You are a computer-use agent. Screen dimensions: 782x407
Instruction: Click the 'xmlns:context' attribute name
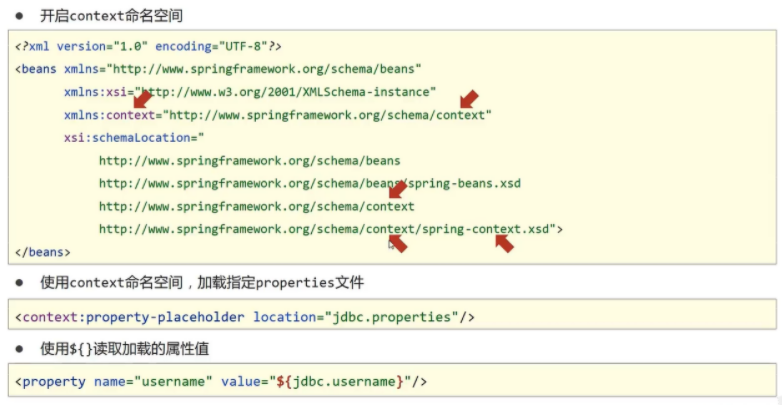click(110, 115)
